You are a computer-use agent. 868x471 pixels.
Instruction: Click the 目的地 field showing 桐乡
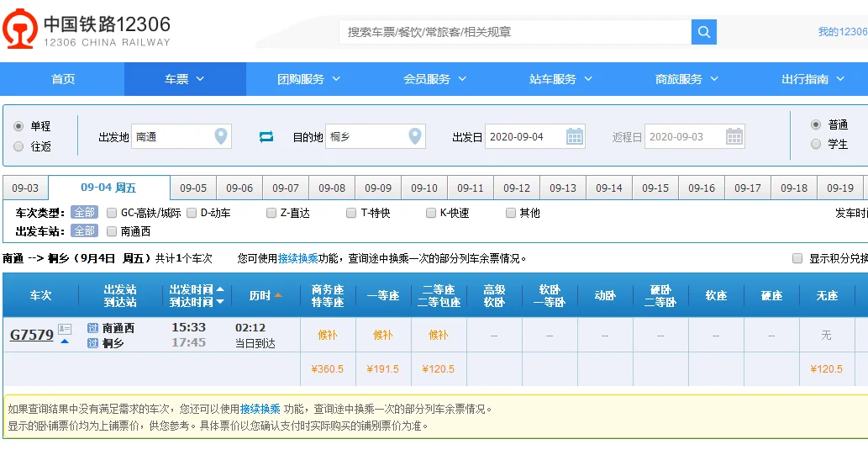376,136
